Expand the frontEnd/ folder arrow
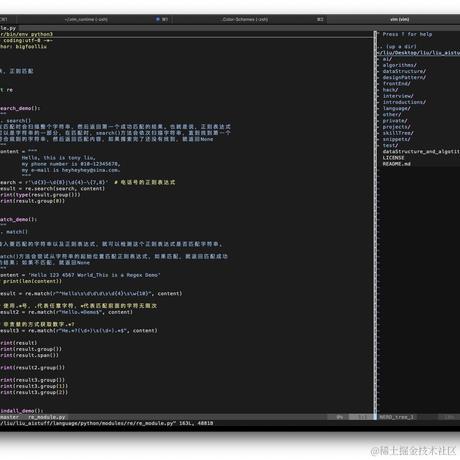This screenshot has height=460, width=460. coord(378,84)
